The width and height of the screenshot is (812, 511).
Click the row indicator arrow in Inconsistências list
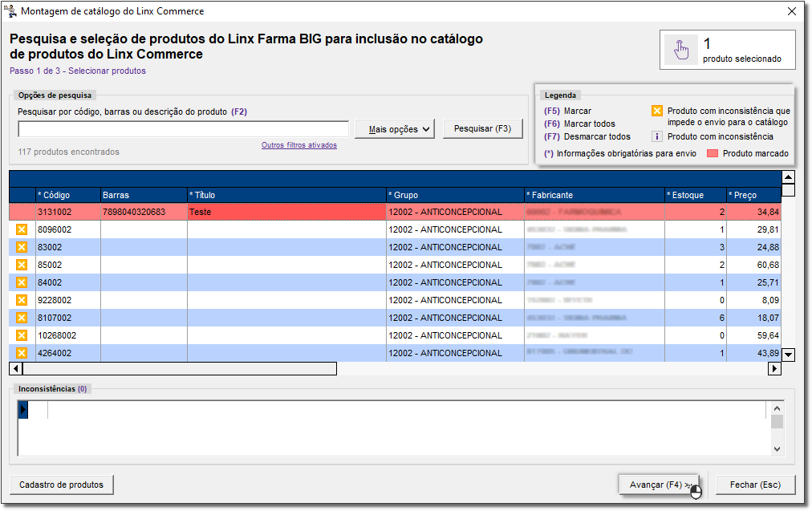tap(22, 410)
